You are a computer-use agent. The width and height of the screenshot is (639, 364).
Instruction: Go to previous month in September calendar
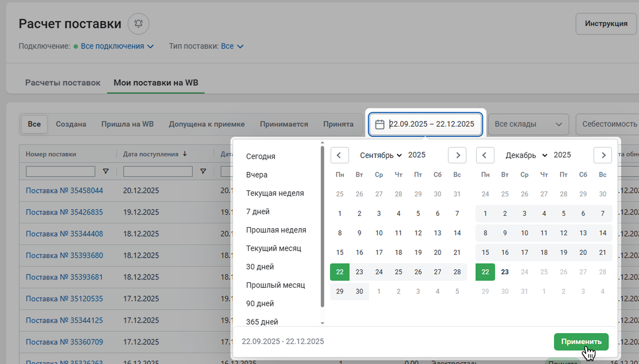click(339, 155)
